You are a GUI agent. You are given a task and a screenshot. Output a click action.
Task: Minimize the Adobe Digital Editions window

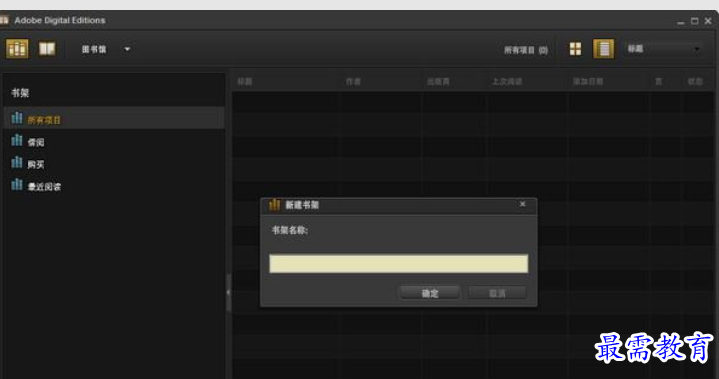click(681, 22)
